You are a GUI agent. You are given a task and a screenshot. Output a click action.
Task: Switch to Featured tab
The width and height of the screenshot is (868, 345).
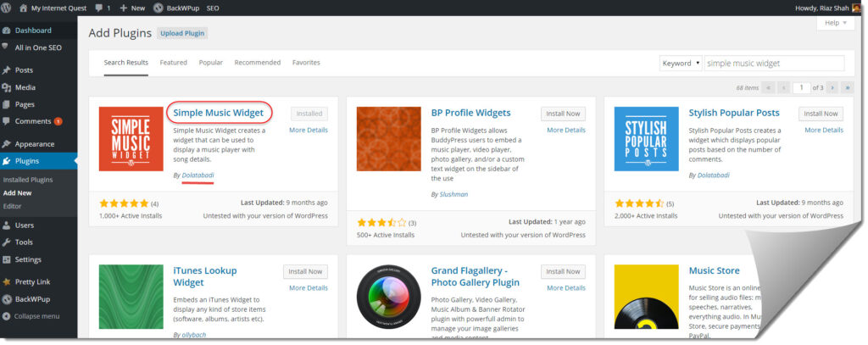[173, 63]
